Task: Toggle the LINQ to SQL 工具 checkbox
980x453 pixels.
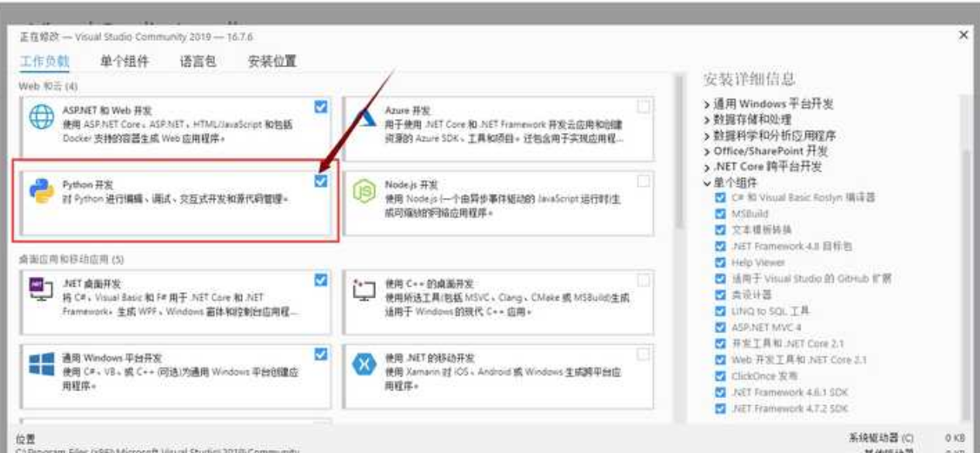Action: click(x=721, y=311)
